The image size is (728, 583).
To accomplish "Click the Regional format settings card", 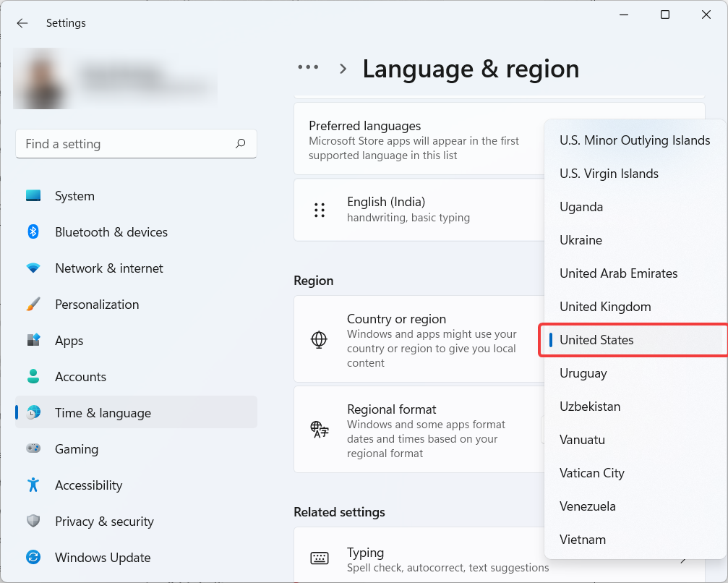I will coord(419,430).
